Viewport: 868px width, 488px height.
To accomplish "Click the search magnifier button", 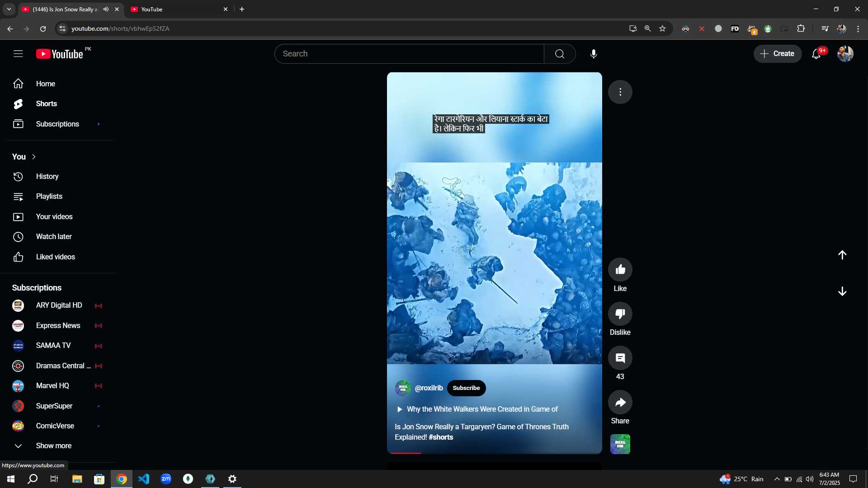I will click(x=560, y=54).
